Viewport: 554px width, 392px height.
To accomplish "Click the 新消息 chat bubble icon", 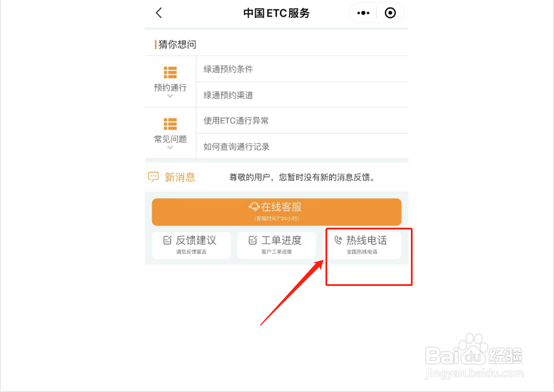I will [x=154, y=177].
